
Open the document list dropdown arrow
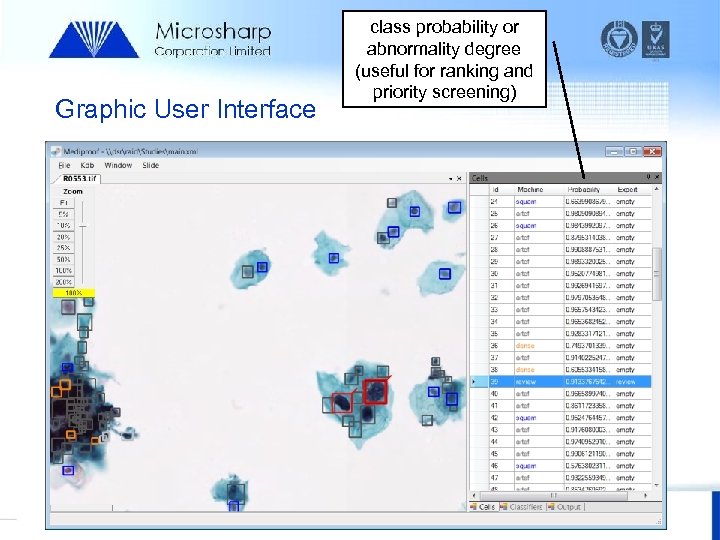click(x=450, y=179)
